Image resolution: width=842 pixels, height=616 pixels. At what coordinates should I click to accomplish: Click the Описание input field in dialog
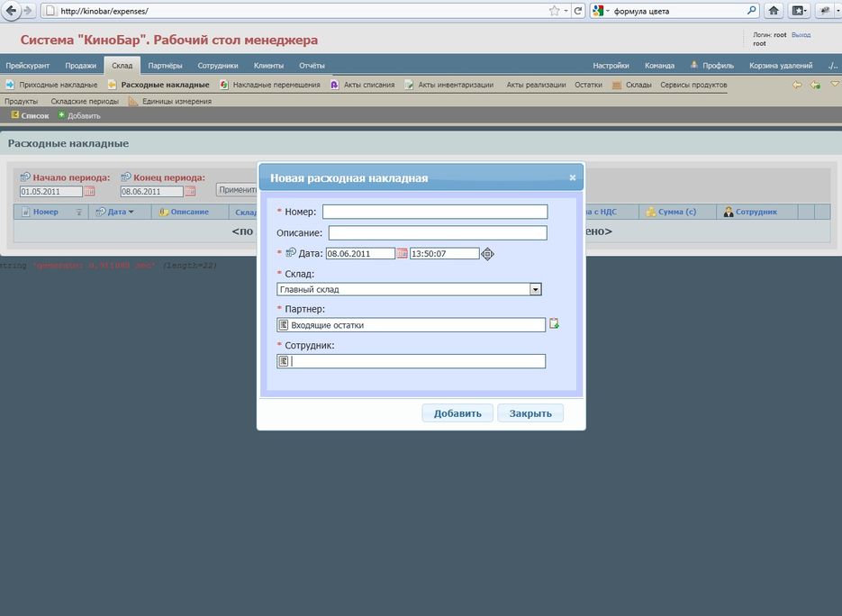[x=438, y=232]
